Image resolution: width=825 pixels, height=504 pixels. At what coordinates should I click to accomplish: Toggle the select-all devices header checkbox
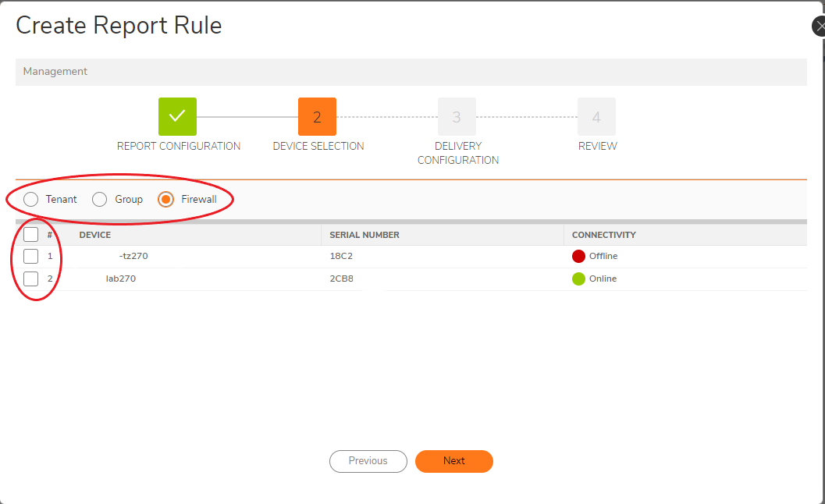30,234
